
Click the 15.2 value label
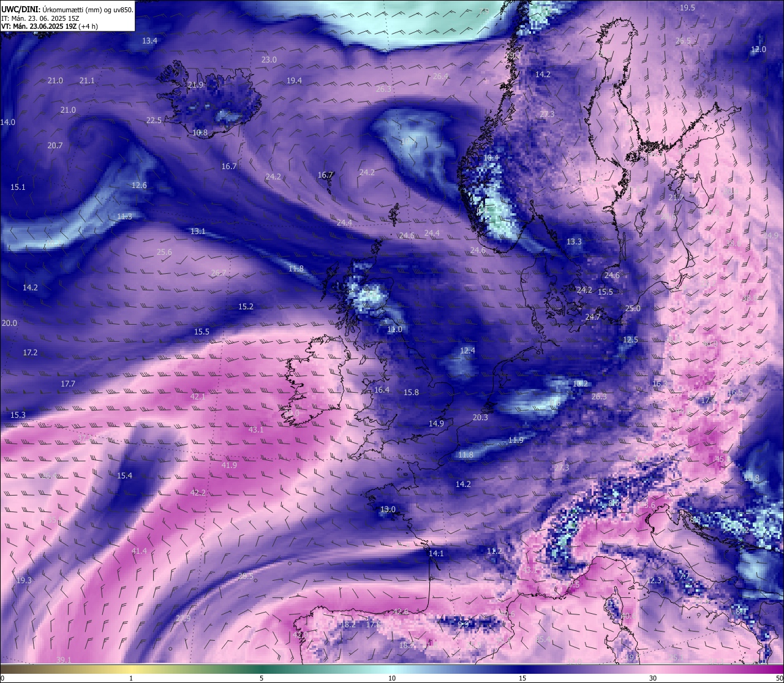(246, 306)
